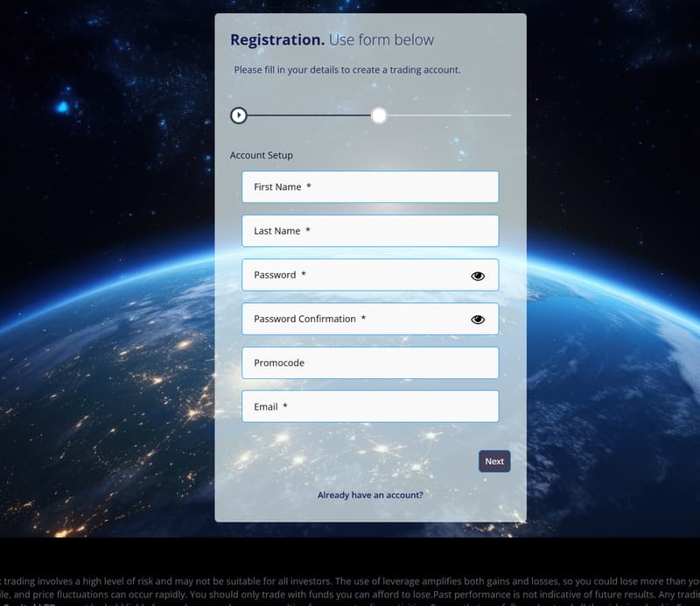Open the Already have an account link
Viewport: 700px width, 606px height.
coord(370,495)
